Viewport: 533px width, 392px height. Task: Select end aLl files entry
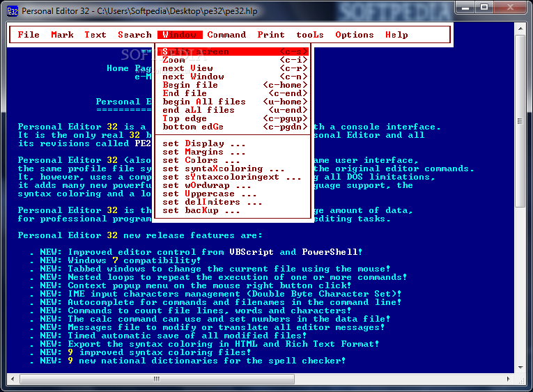click(x=233, y=110)
